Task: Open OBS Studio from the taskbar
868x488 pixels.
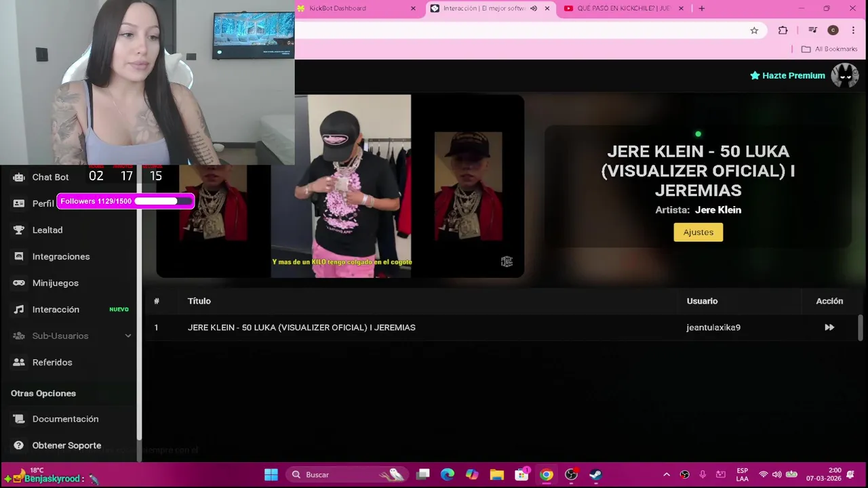Action: click(x=571, y=474)
